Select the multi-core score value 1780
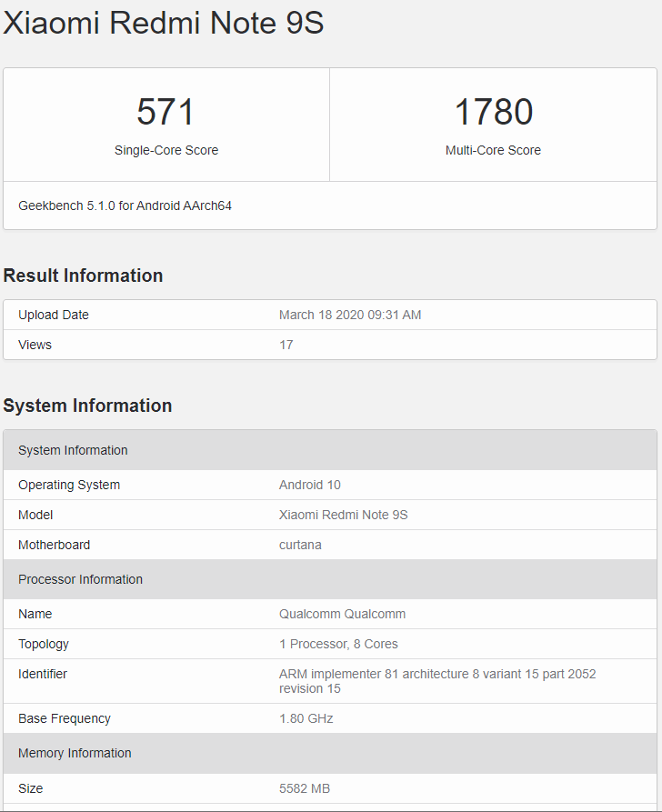This screenshot has width=662, height=812. [x=493, y=111]
